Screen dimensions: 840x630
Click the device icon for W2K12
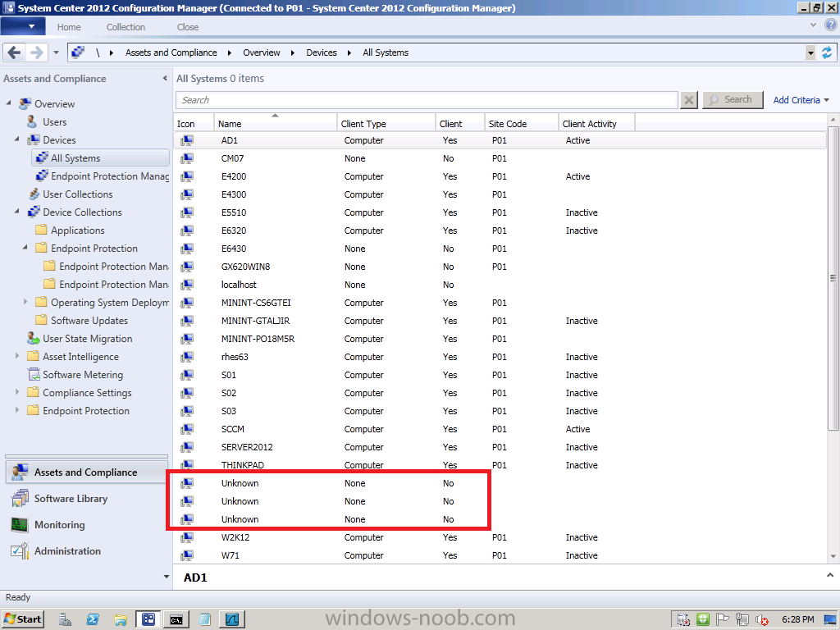(187, 537)
